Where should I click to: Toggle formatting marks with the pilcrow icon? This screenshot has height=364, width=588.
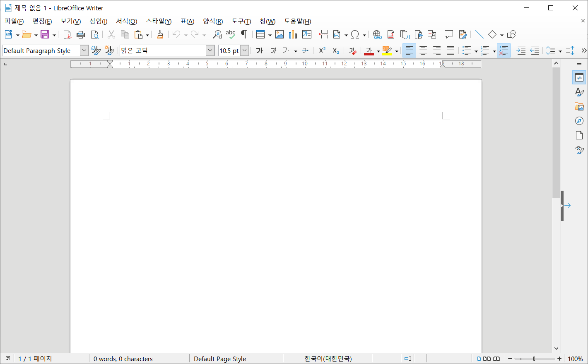coord(244,35)
